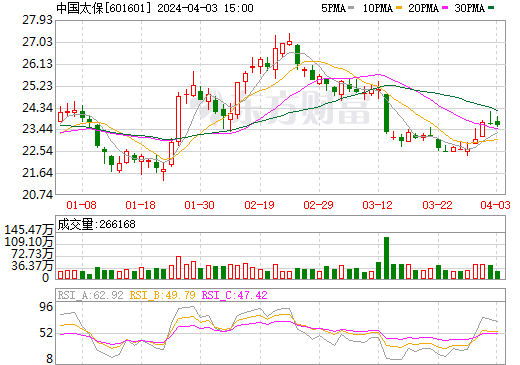Click the 24.34 price axis label
This screenshot has width=520, height=365.
37,108
